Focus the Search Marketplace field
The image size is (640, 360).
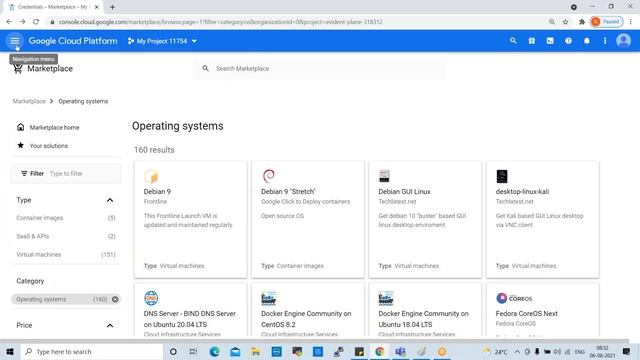pyautogui.click(x=319, y=69)
